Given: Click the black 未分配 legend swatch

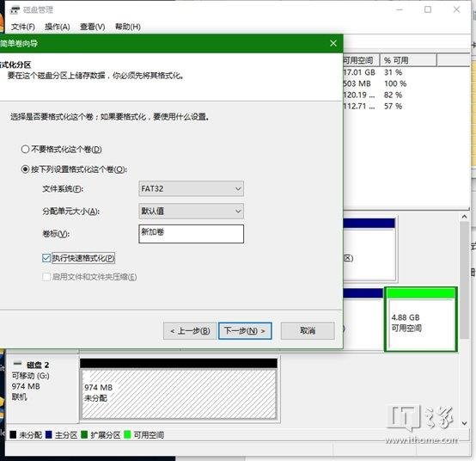Looking at the screenshot, I should tap(13, 434).
